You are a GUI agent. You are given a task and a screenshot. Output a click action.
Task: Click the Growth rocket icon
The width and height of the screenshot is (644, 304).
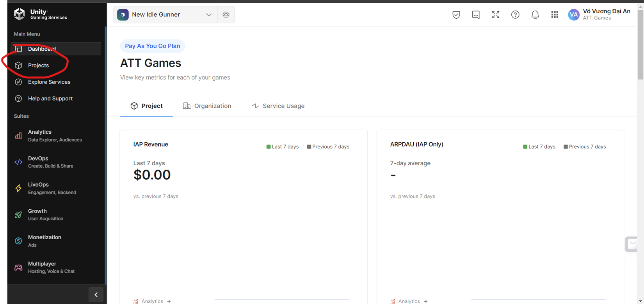coord(18,215)
